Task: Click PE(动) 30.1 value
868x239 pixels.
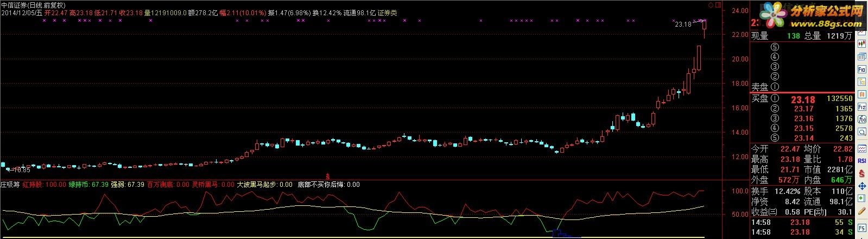Action: pos(845,212)
